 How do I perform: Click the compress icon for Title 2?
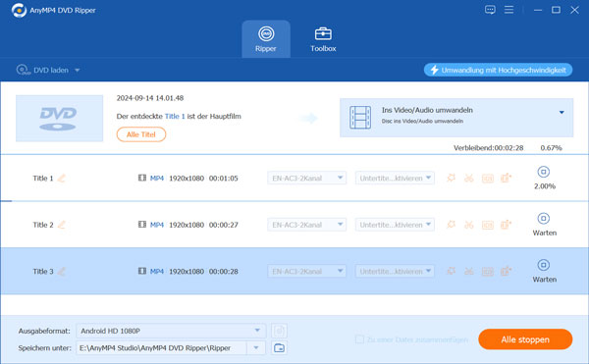[x=488, y=225]
